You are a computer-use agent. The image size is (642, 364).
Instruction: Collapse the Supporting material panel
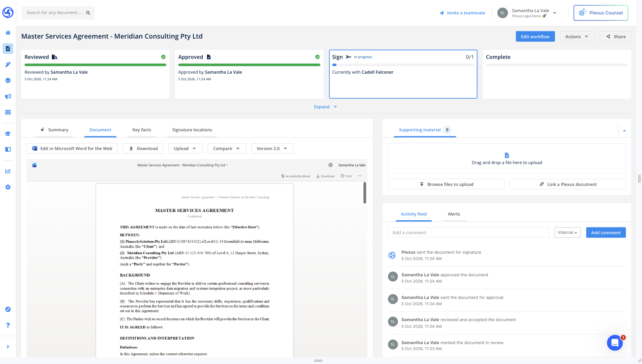point(624,131)
